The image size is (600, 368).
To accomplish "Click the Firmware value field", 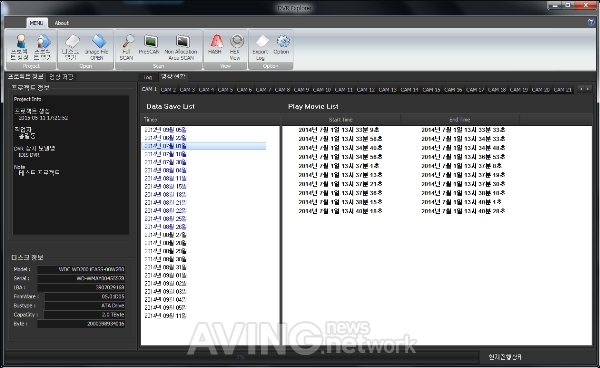I will pos(85,297).
